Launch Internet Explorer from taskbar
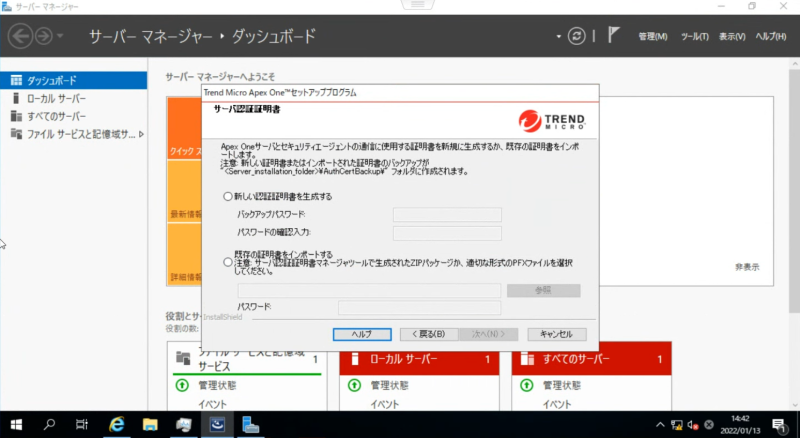Viewport: 800px width, 438px height. 116,424
